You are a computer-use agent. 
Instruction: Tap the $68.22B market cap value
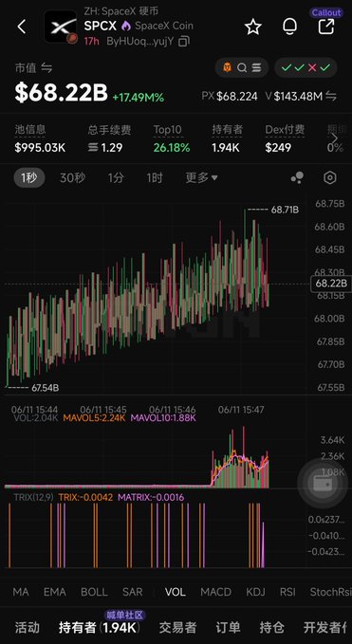coord(62,92)
